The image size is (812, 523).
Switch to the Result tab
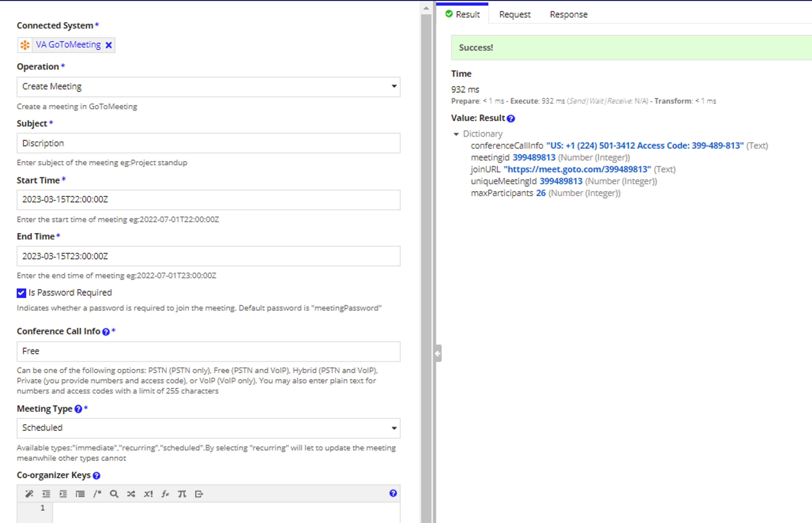[463, 14]
